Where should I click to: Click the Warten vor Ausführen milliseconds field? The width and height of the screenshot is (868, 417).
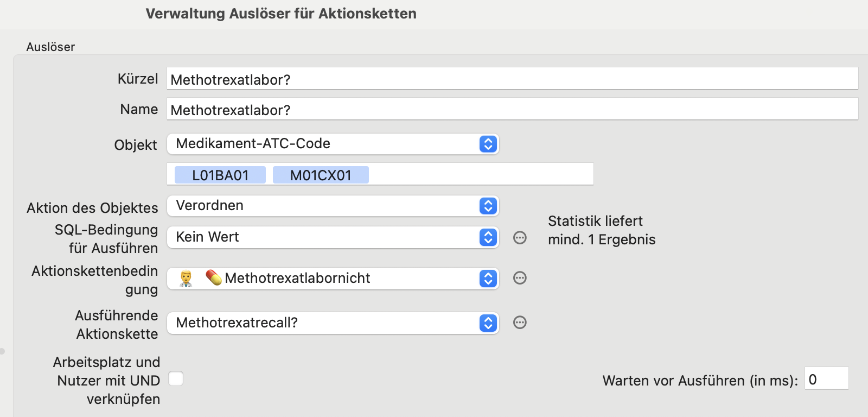point(826,378)
